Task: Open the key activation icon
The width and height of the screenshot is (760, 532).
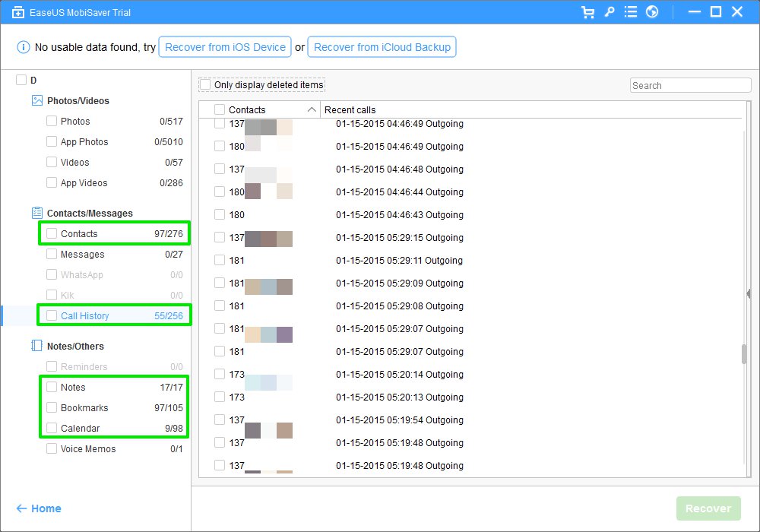Action: [609, 12]
